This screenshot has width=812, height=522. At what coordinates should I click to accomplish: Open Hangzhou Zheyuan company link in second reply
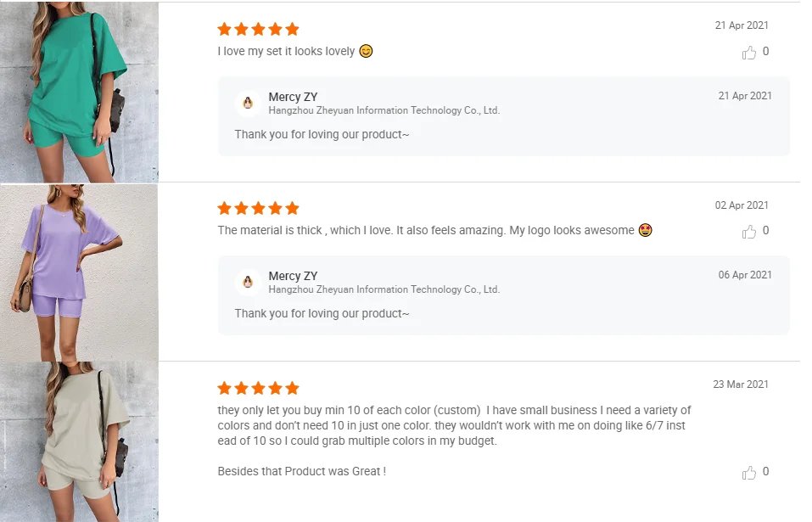[x=384, y=289]
